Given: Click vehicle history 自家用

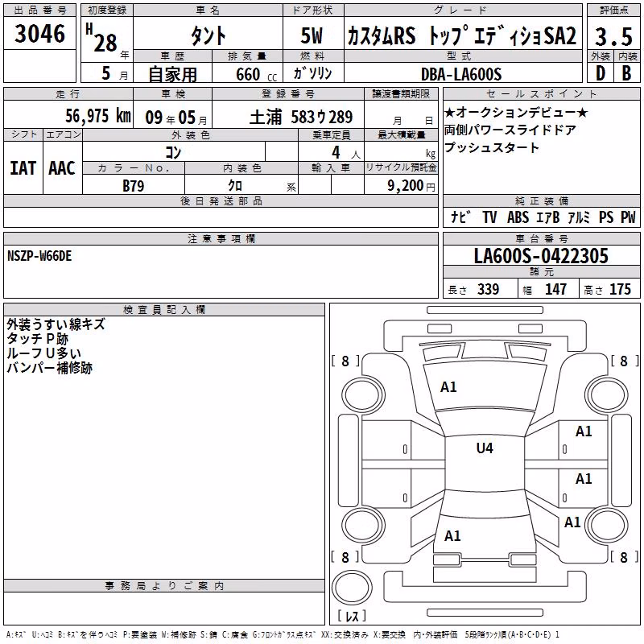Looking at the screenshot, I should [x=172, y=74].
